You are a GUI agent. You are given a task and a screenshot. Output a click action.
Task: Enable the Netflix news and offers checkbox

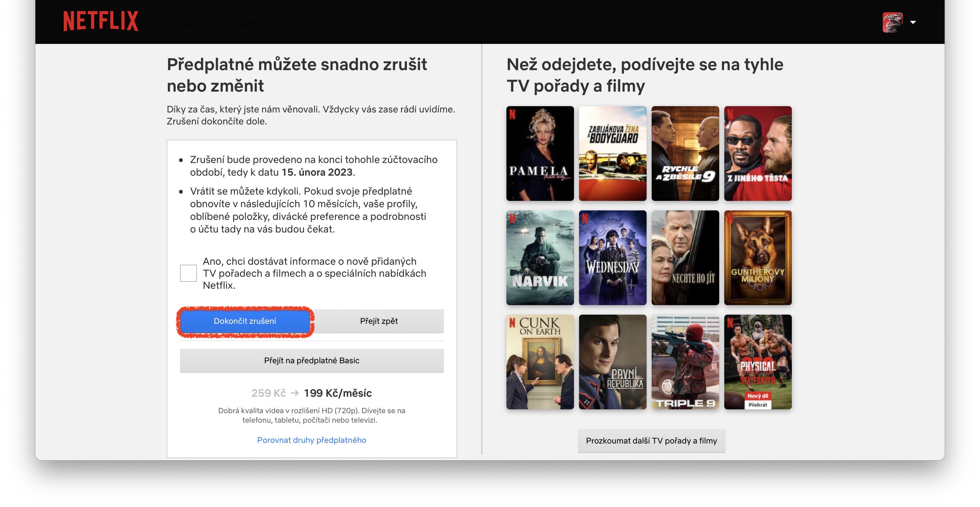click(x=188, y=273)
